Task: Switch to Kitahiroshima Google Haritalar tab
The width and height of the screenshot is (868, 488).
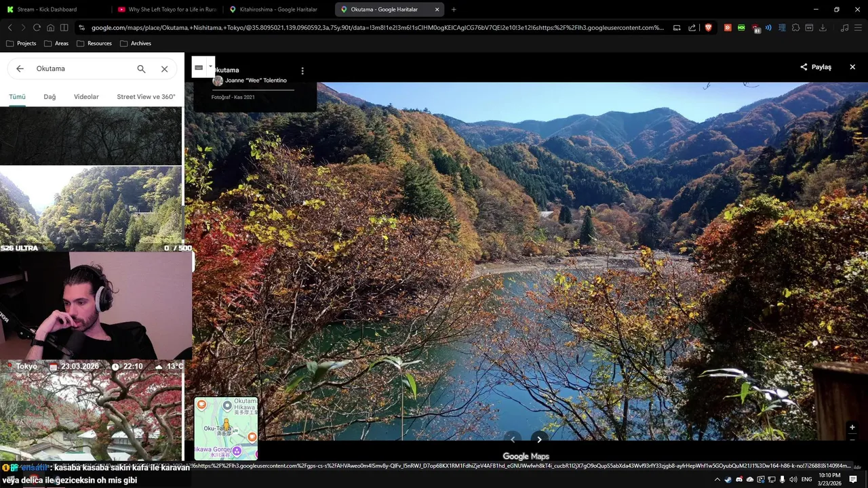Action: 277,9
